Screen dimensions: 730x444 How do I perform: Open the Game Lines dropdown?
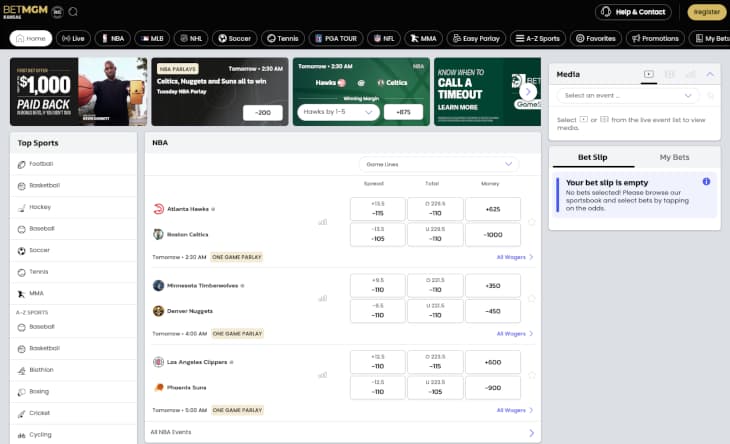coord(439,164)
